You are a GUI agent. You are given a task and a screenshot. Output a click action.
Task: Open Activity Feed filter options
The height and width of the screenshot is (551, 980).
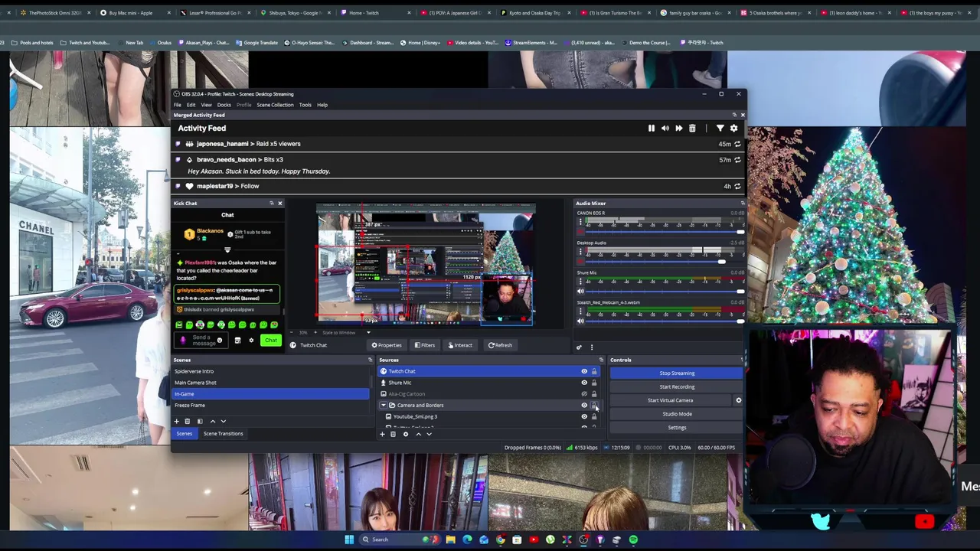(x=720, y=129)
